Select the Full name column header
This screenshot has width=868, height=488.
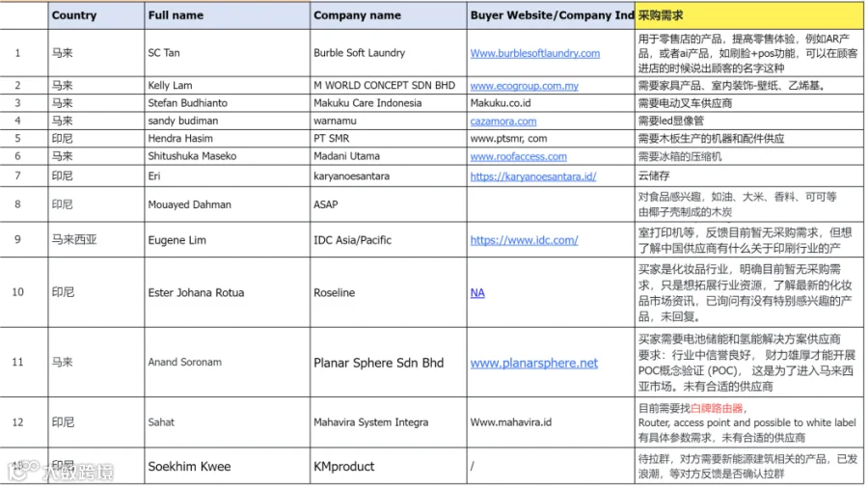[x=228, y=15]
